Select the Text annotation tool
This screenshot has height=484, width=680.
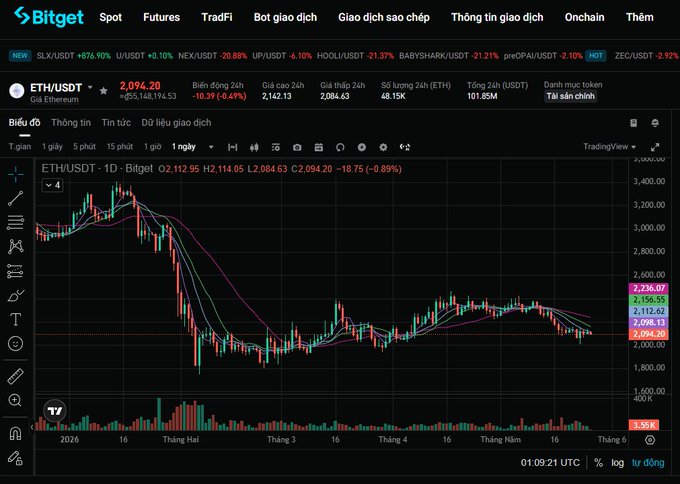pos(16,320)
